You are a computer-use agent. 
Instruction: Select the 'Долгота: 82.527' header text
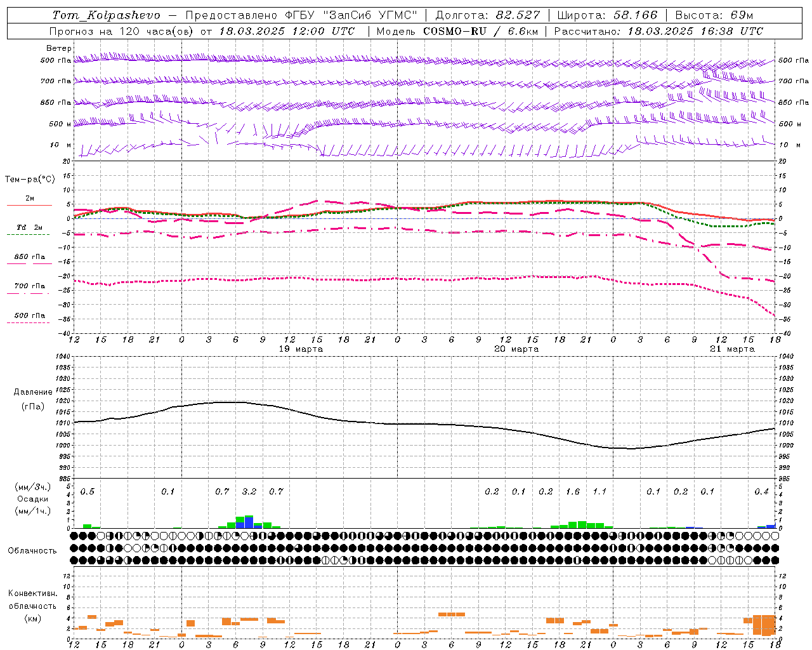pos(488,15)
